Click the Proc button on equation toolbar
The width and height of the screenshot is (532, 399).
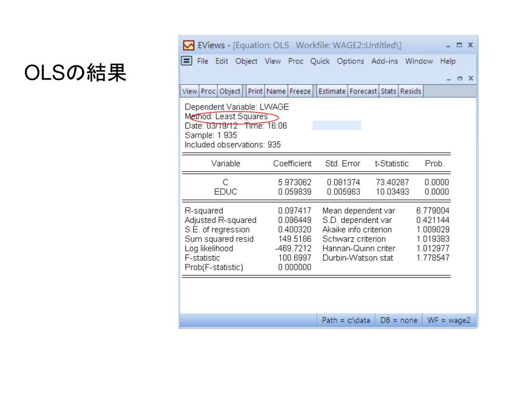208,91
